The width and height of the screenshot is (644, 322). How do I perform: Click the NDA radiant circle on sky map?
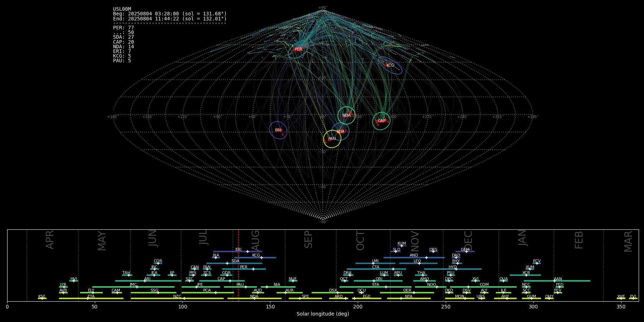[x=346, y=115]
